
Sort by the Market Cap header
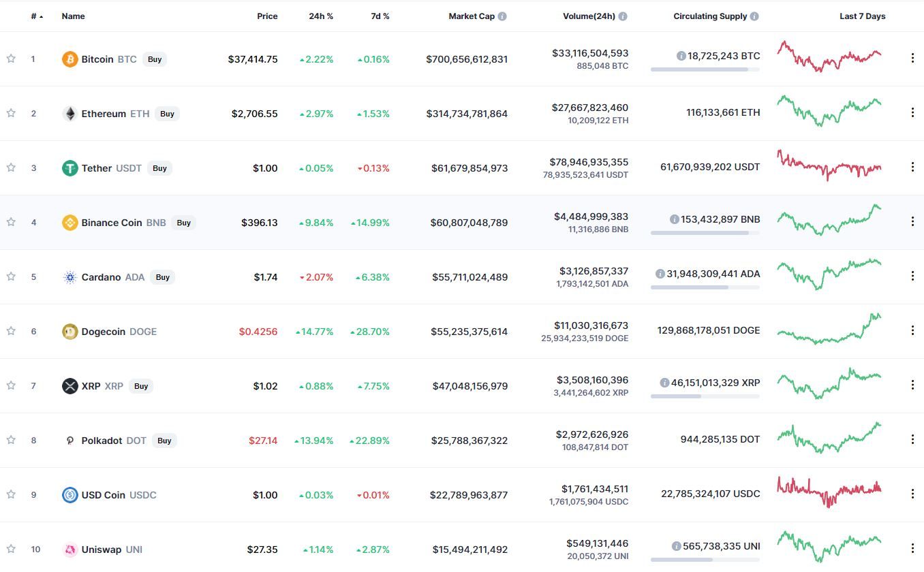(472, 16)
